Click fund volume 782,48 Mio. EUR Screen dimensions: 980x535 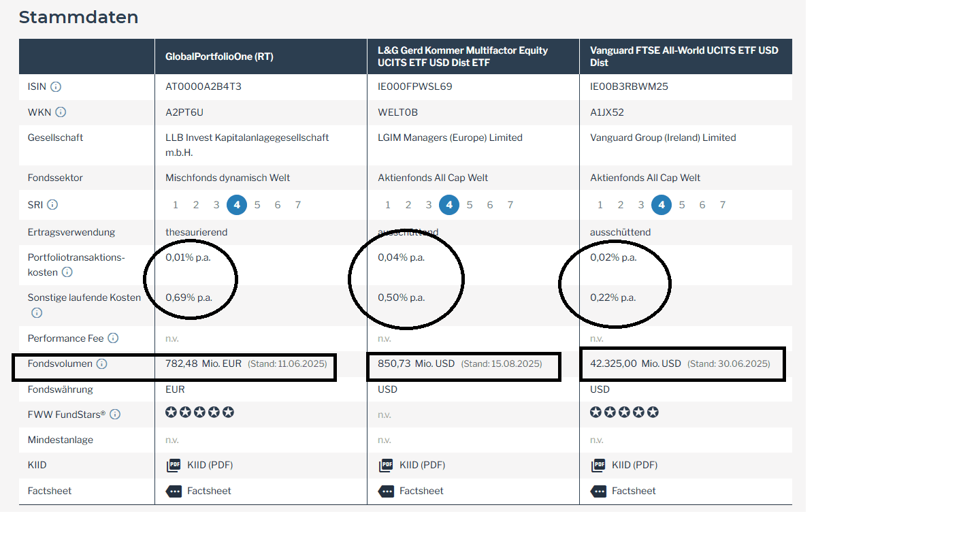click(x=203, y=363)
